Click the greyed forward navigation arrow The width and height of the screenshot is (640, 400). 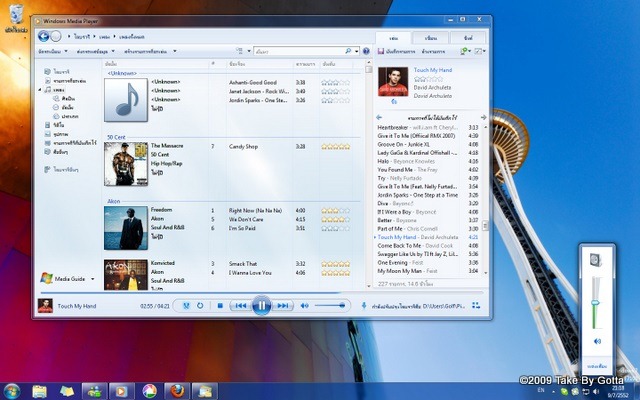(56, 36)
